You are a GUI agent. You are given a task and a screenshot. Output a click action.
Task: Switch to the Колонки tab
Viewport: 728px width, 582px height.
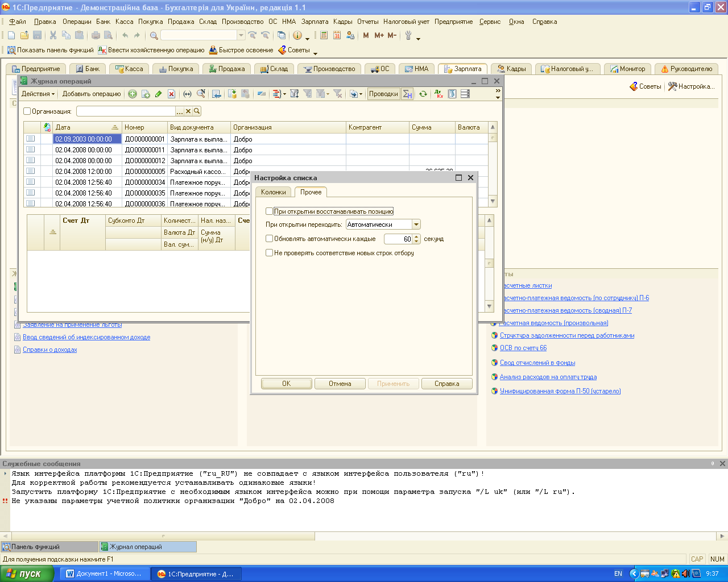pyautogui.click(x=273, y=192)
